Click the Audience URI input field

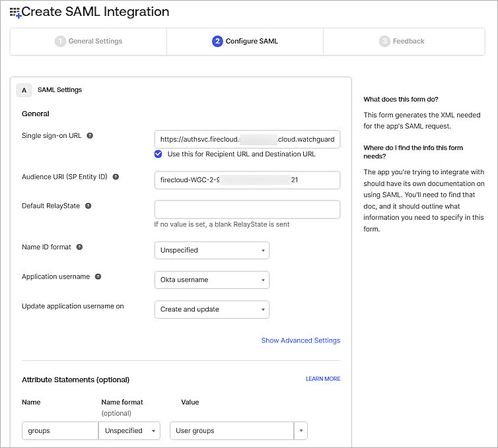[x=247, y=180]
